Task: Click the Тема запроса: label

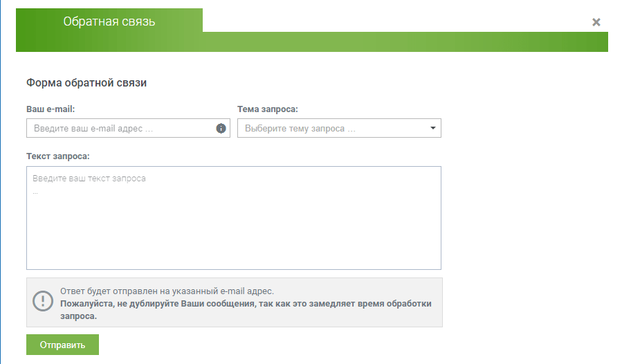Action: 267,109
